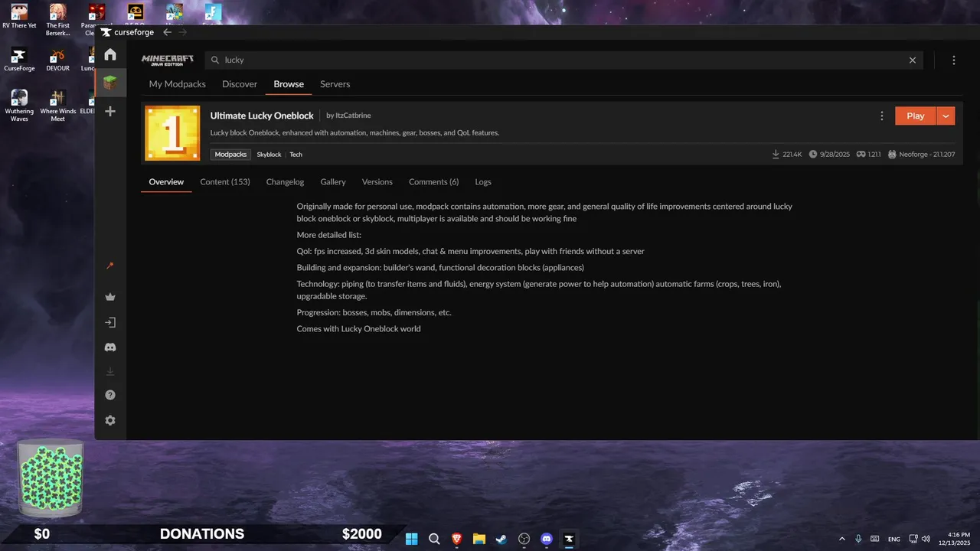
Task: Open Brave browser from the taskbar
Action: coord(457,539)
